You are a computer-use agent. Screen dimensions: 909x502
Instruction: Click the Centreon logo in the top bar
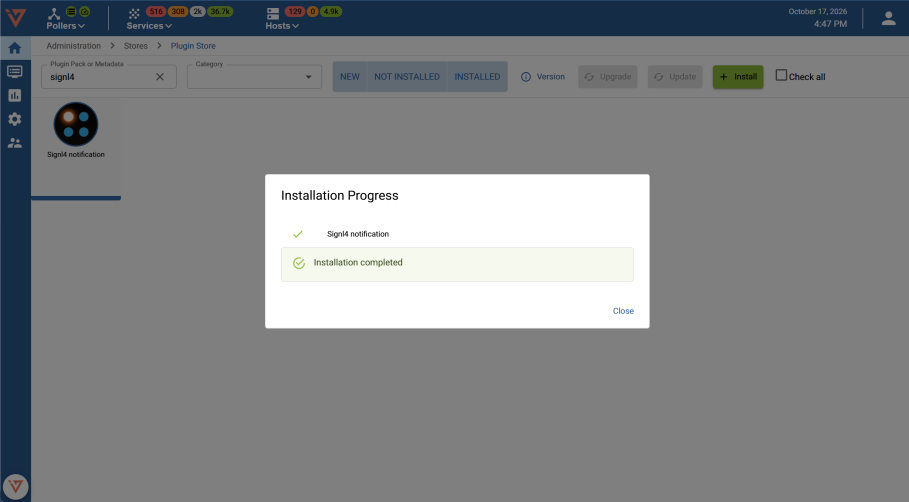16,17
